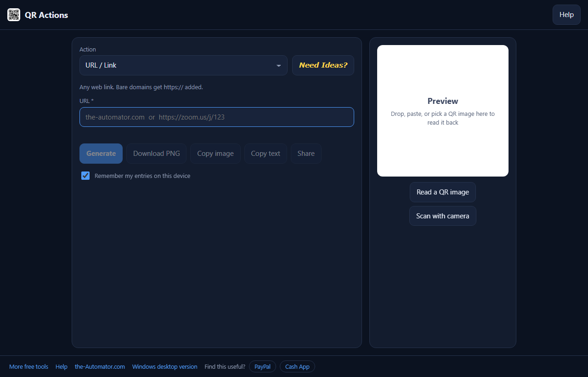Open the Help button in header
Screen dimensions: 588x377
[566, 15]
